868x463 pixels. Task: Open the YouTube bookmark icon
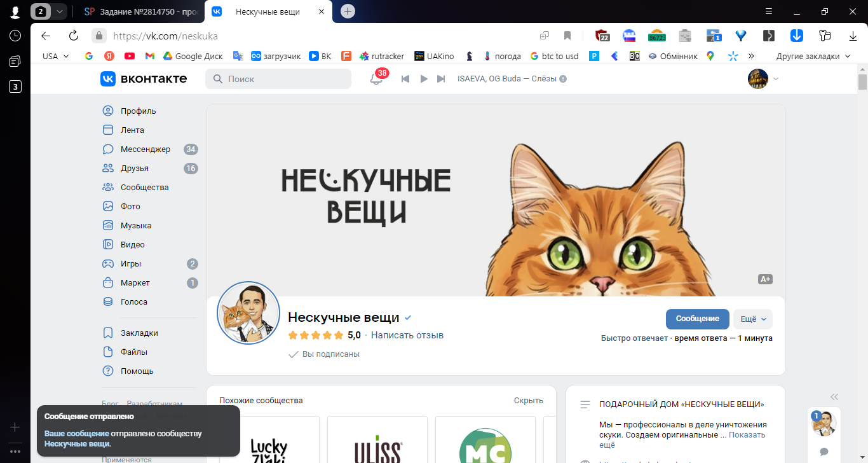pyautogui.click(x=130, y=56)
